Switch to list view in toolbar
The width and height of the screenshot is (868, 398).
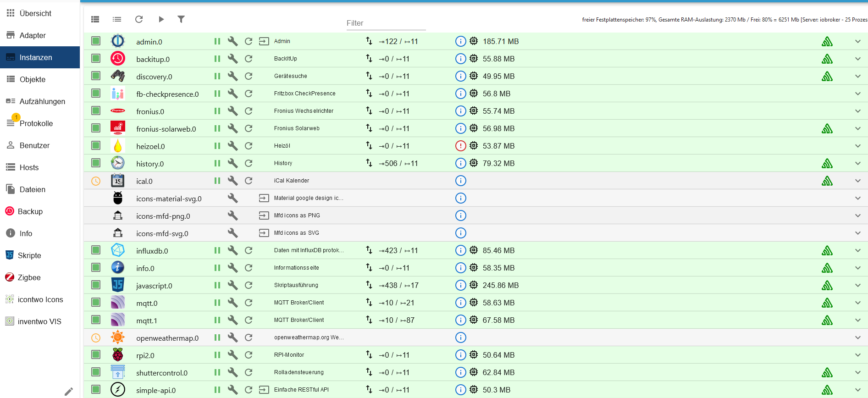point(117,19)
